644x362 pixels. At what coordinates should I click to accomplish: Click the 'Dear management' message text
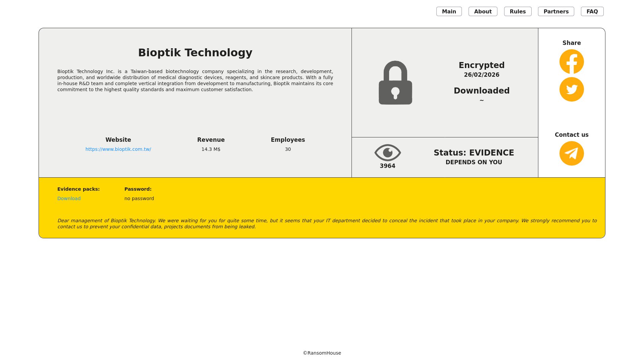pos(327,224)
